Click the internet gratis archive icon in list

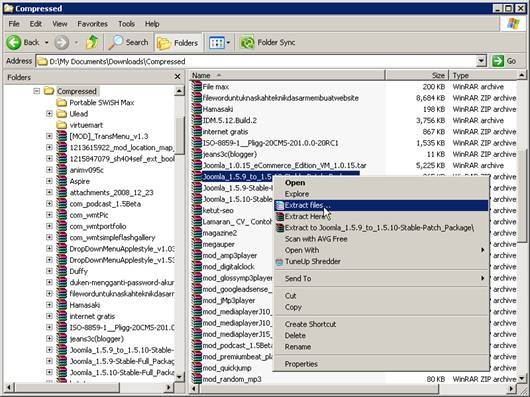pyautogui.click(x=196, y=132)
